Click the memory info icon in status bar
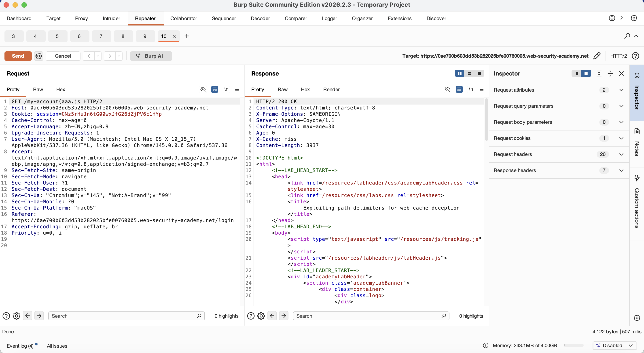Image resolution: width=644 pixels, height=353 pixels. pos(485,345)
